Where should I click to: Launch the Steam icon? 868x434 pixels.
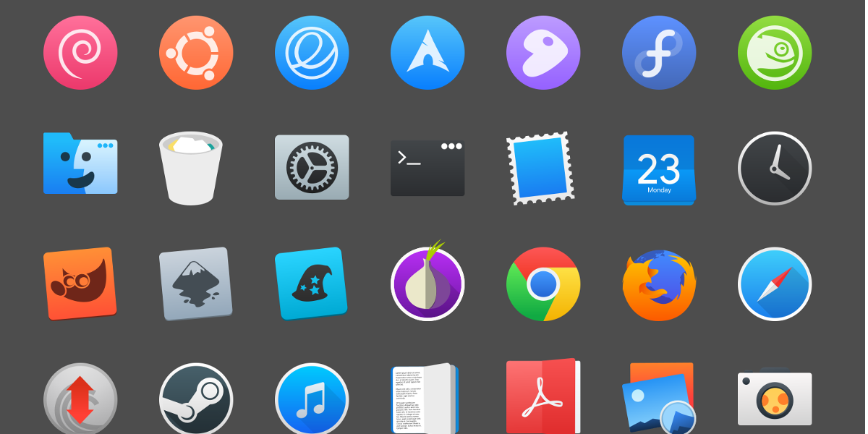[x=196, y=399]
